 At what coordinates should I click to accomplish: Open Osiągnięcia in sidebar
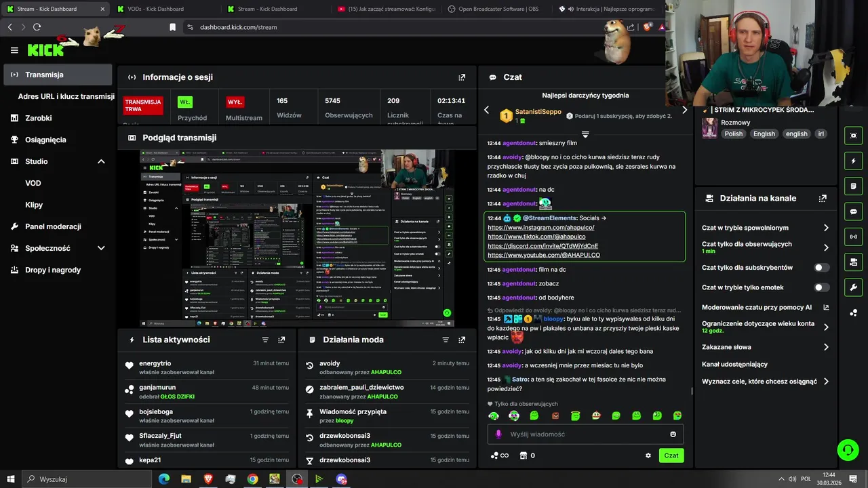(x=45, y=140)
